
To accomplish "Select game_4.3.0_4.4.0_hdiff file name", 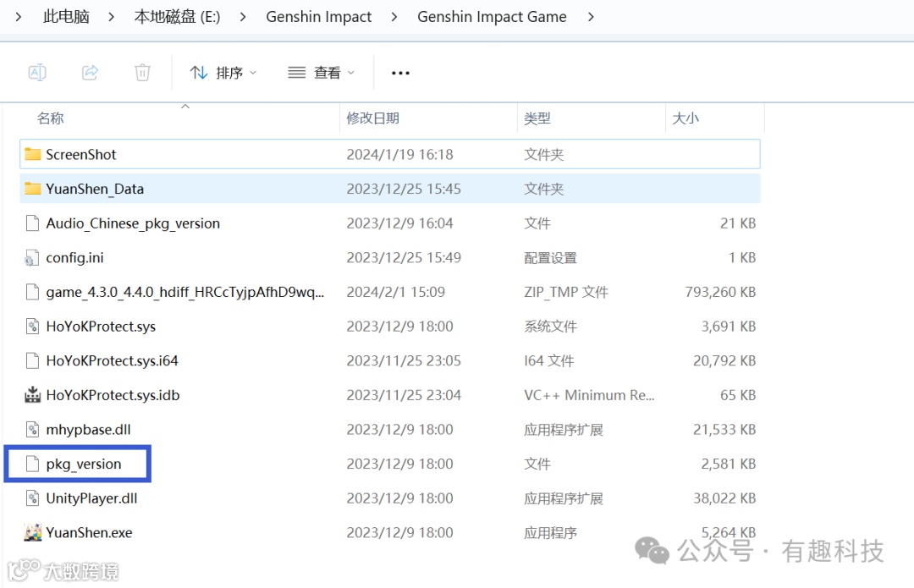I will [x=184, y=292].
